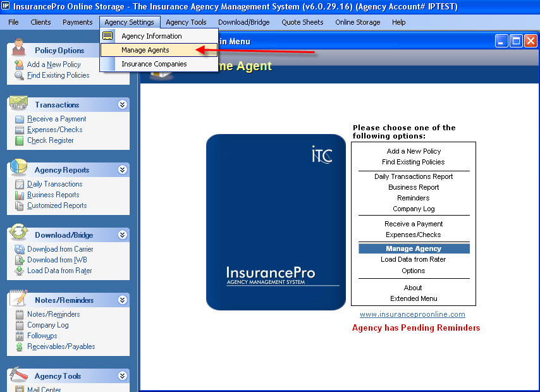Click Reminders in the options list

[414, 198]
